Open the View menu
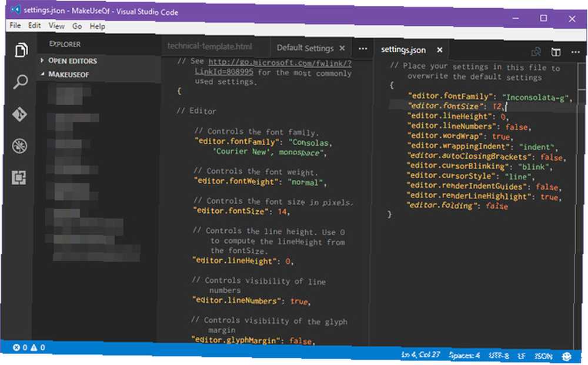 click(x=56, y=26)
